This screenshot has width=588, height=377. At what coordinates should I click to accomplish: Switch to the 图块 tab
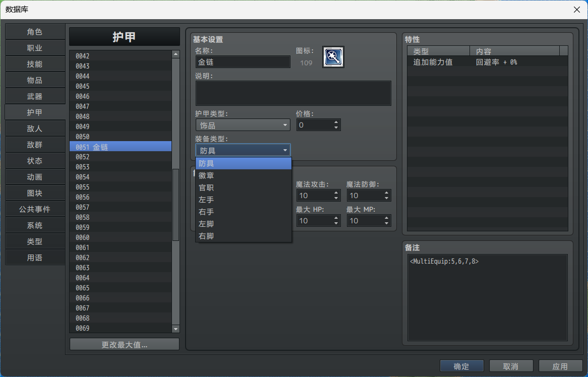click(x=35, y=193)
